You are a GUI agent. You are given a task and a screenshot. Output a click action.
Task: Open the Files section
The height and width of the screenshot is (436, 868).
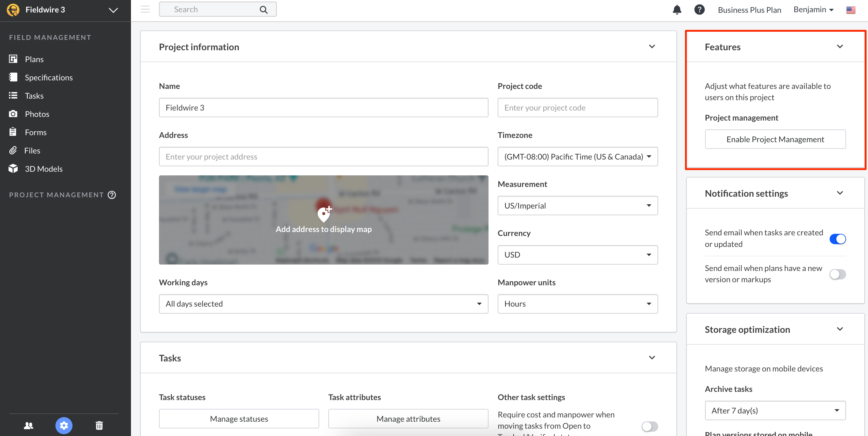(x=32, y=151)
